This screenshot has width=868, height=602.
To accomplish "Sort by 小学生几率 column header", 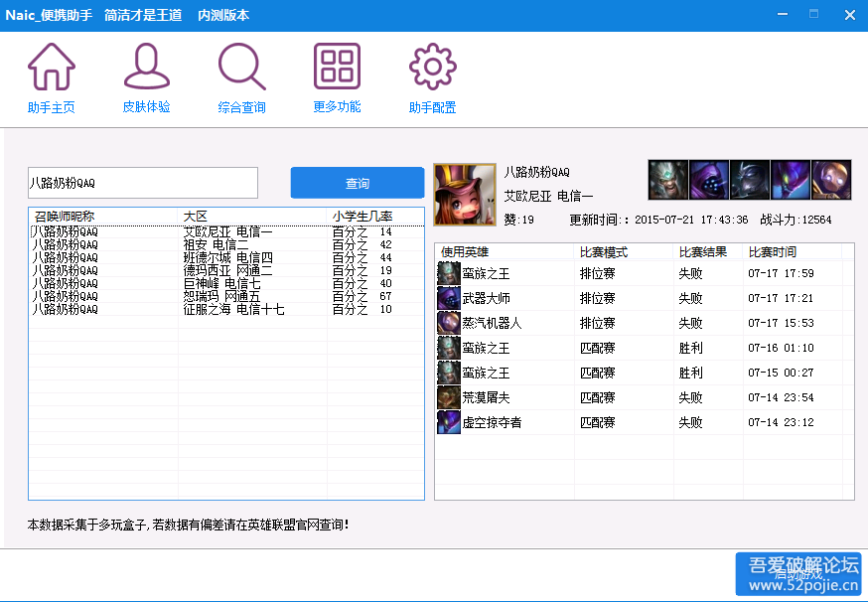I will (375, 216).
